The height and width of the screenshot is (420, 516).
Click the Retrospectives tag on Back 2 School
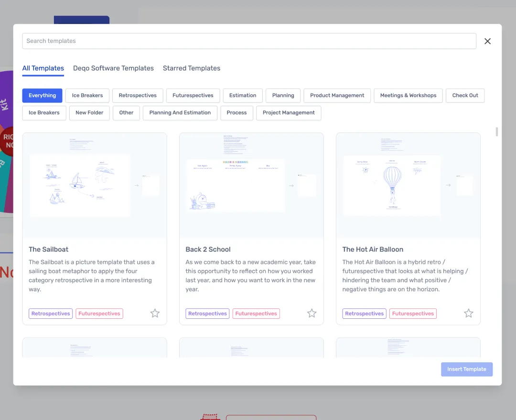pyautogui.click(x=207, y=314)
